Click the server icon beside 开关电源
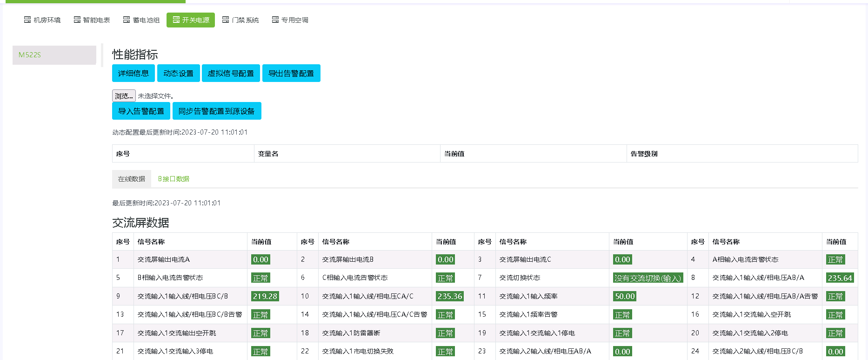 [176, 20]
